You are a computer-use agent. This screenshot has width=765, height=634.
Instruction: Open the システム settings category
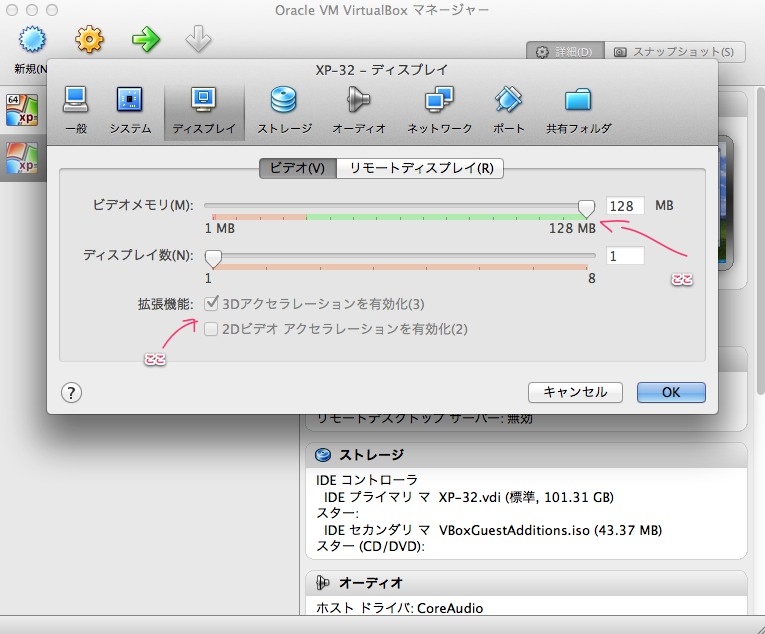[130, 111]
